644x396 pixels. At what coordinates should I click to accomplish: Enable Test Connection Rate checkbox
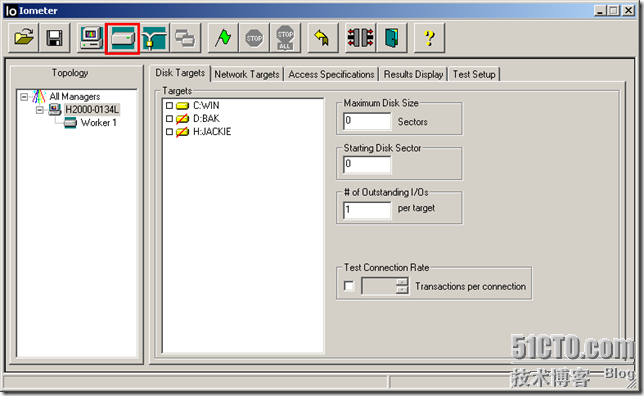[349, 286]
